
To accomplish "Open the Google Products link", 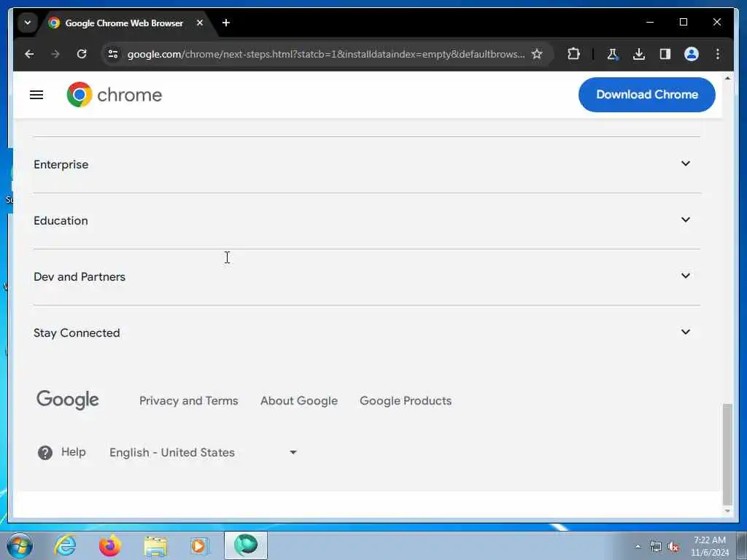I will click(406, 401).
